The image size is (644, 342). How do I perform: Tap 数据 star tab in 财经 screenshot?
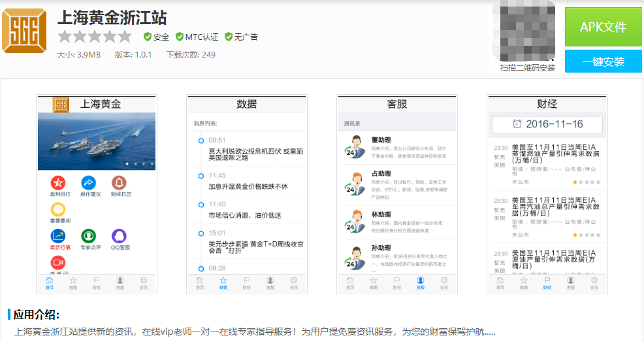(x=524, y=282)
